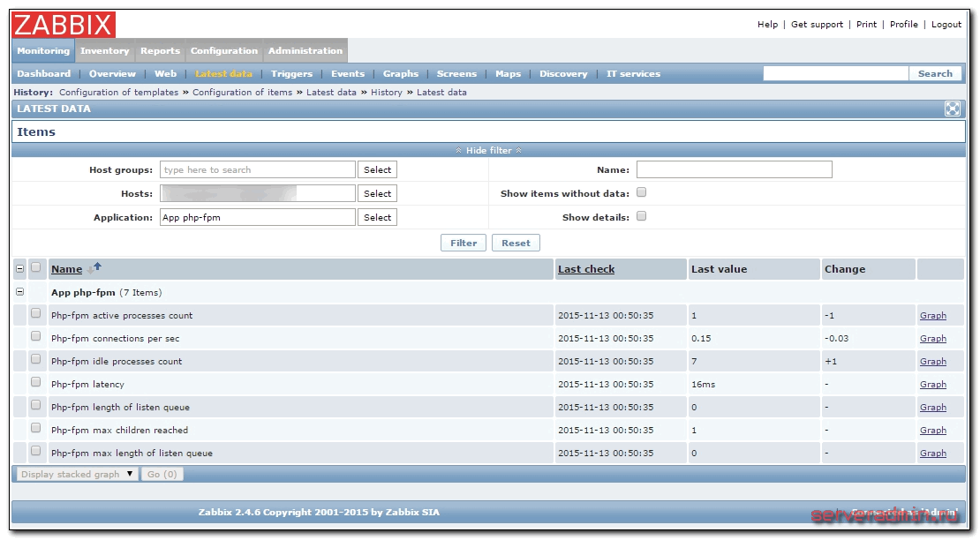Go to Maps submenu
This screenshot has height=540, width=980.
click(x=509, y=73)
